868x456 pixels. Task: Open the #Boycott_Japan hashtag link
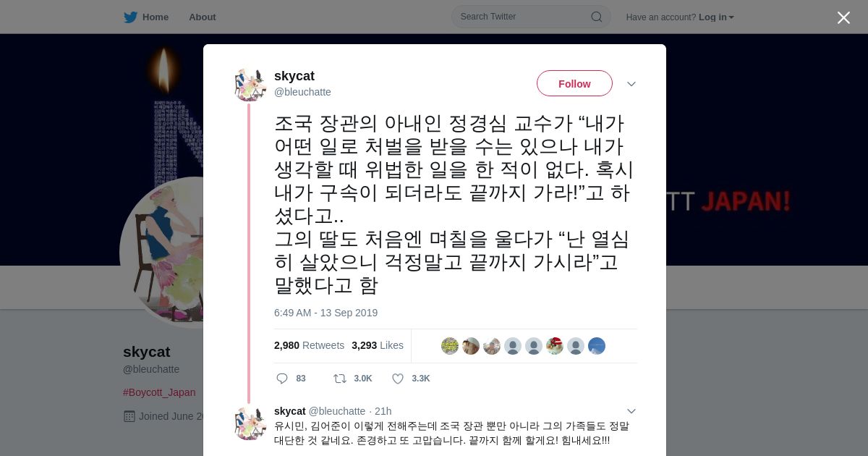click(x=159, y=392)
